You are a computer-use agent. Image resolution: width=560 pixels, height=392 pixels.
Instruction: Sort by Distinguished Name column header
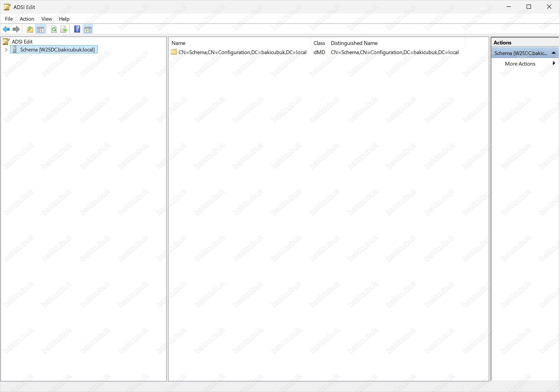click(x=396, y=43)
